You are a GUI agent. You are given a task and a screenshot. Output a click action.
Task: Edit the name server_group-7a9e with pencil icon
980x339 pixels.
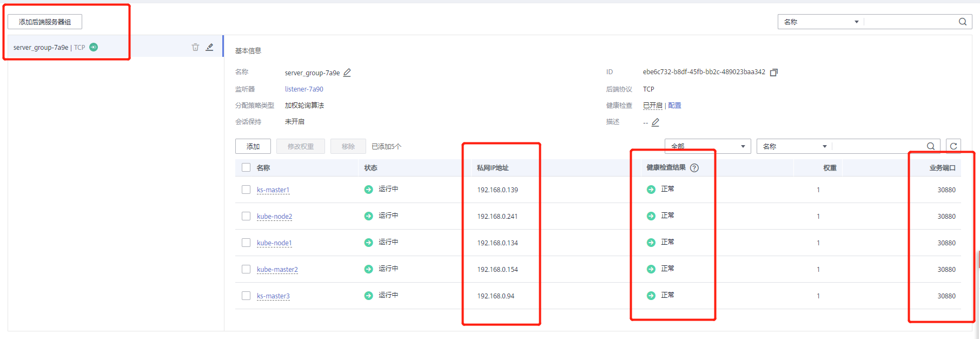tap(347, 73)
